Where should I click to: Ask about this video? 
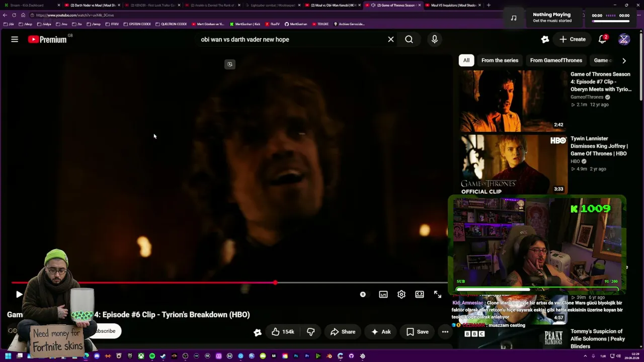click(x=380, y=332)
